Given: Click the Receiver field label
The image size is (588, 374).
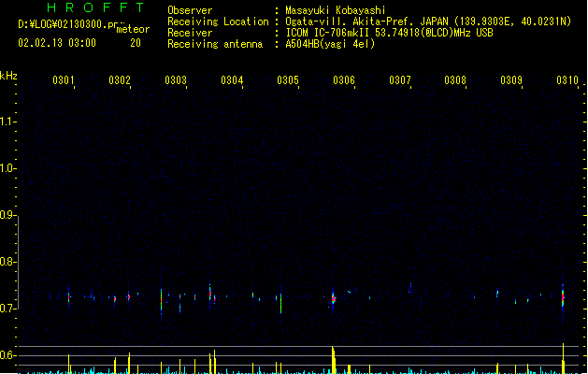Looking at the screenshot, I should tap(190, 33).
